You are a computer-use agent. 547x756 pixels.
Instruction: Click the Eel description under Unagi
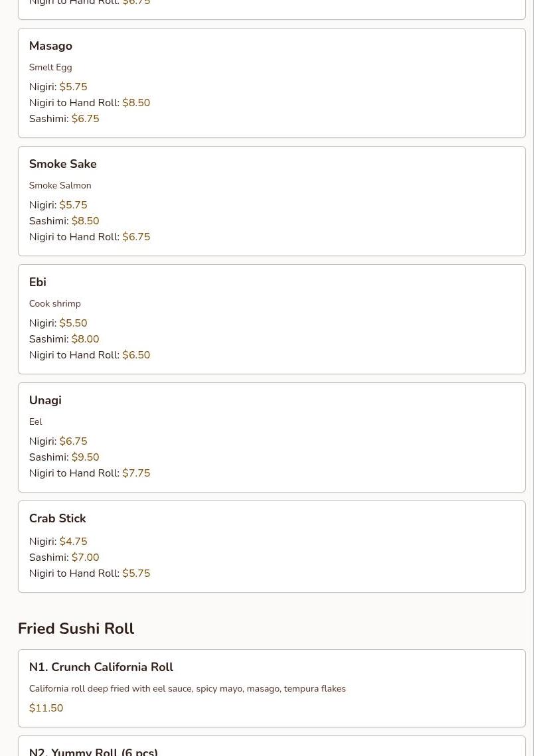[x=35, y=421]
